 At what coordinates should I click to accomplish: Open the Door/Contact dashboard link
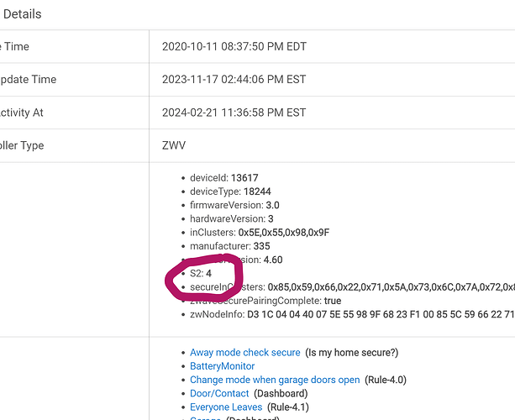pyautogui.click(x=219, y=393)
